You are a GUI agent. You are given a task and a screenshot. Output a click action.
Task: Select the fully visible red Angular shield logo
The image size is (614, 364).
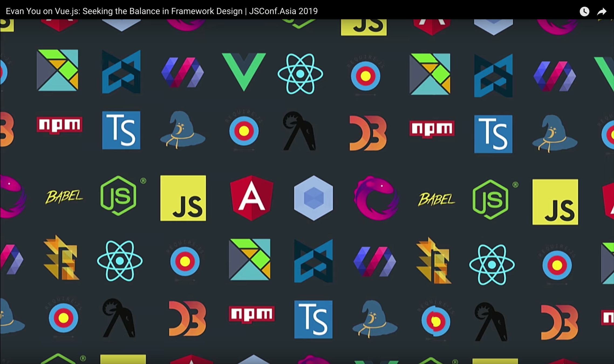coord(251,198)
